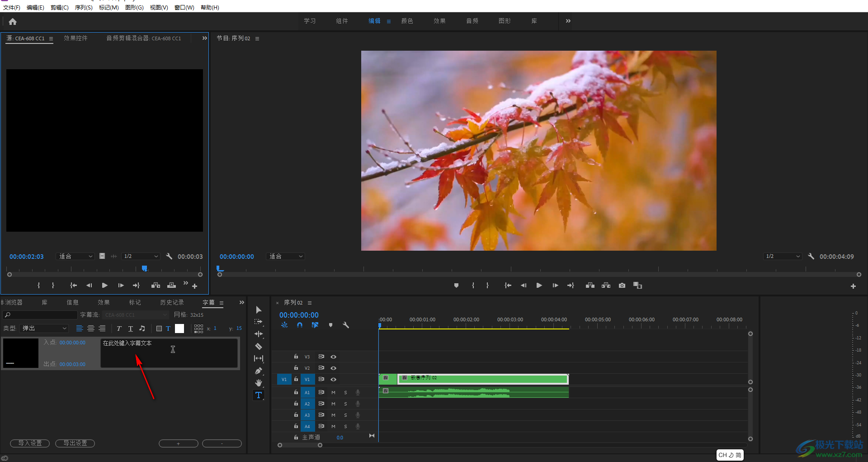This screenshot has width=868, height=462.
Task: Step forward one frame in Program monitor
Action: [555, 286]
